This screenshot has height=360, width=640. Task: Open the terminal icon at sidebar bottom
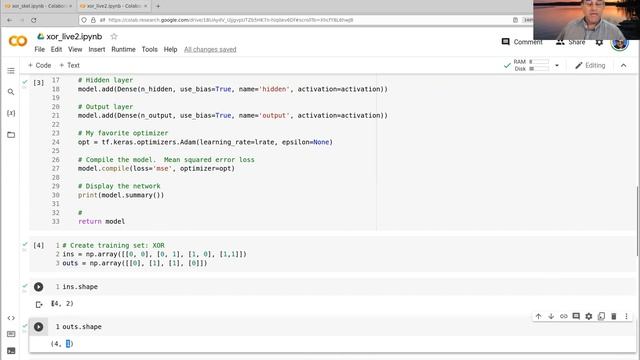(11, 351)
